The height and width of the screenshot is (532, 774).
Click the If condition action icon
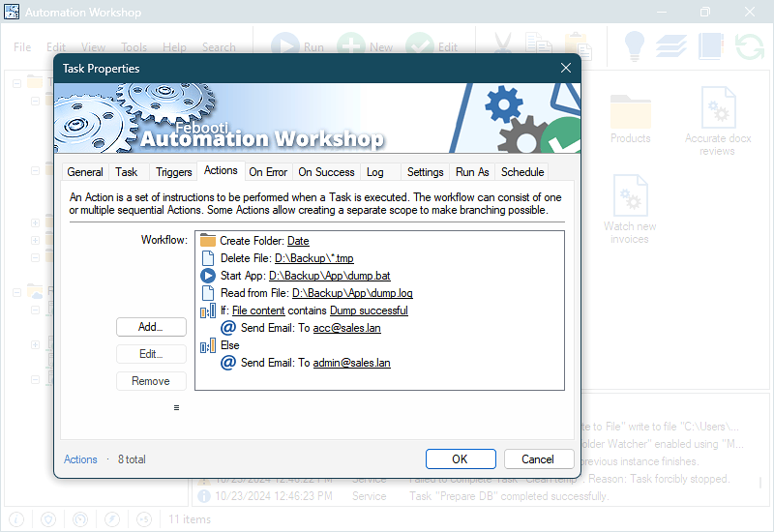coord(208,310)
